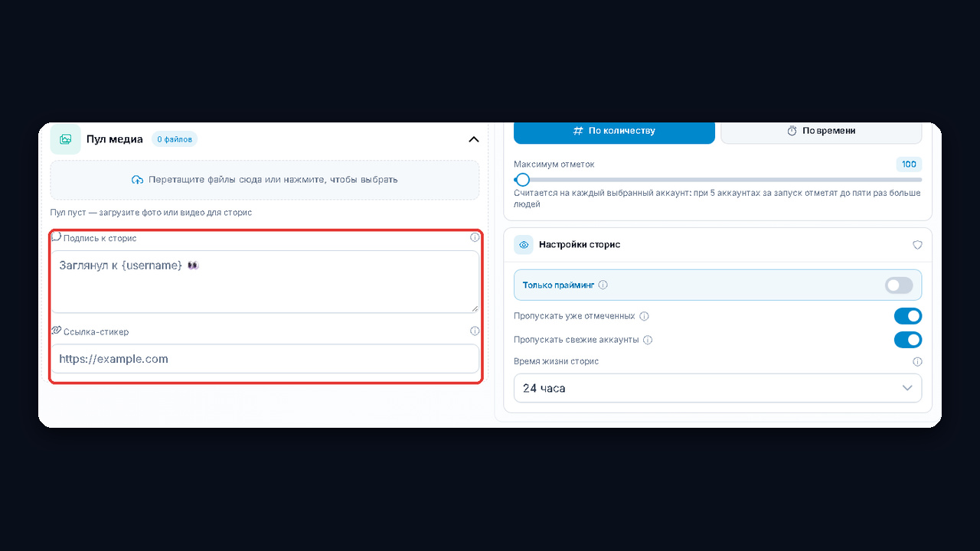Click the Пул медиа image icon

(x=66, y=139)
